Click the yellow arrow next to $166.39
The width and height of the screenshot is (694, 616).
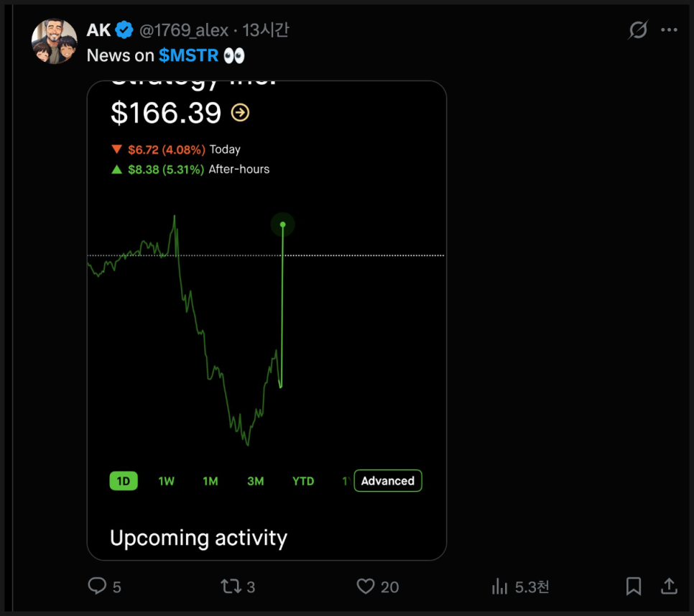pyautogui.click(x=240, y=113)
